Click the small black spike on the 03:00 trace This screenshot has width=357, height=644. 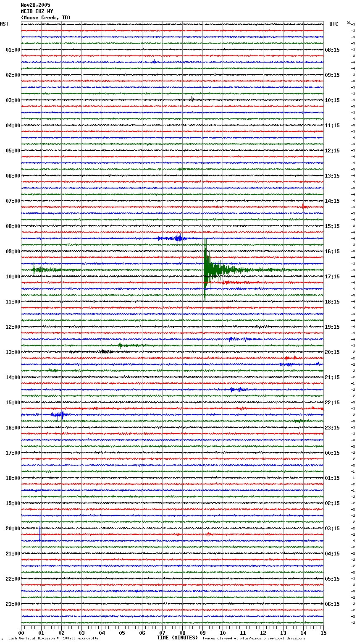(x=192, y=99)
